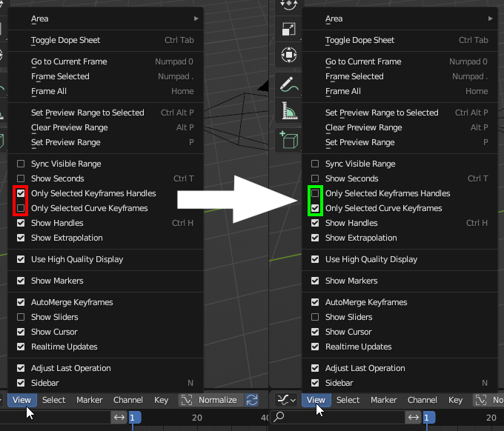Open Channel menu in left screenshot header
The image size is (504, 431).
(x=128, y=400)
